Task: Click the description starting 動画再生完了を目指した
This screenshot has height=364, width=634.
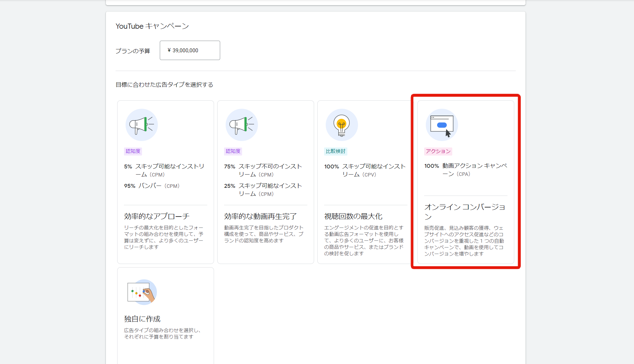Action: 264,234
